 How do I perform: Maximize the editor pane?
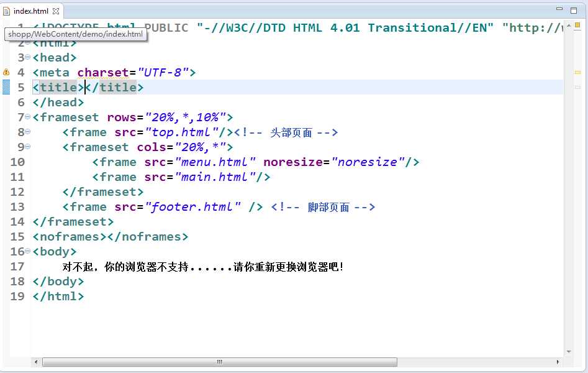(574, 10)
